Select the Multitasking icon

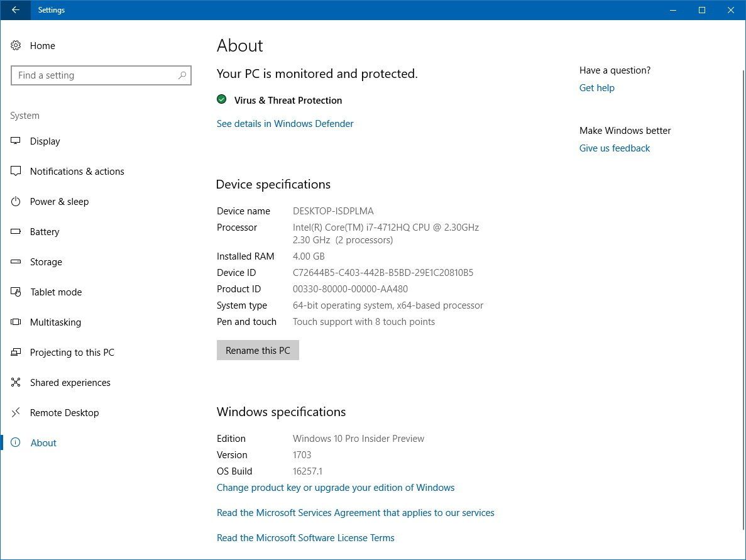point(15,322)
